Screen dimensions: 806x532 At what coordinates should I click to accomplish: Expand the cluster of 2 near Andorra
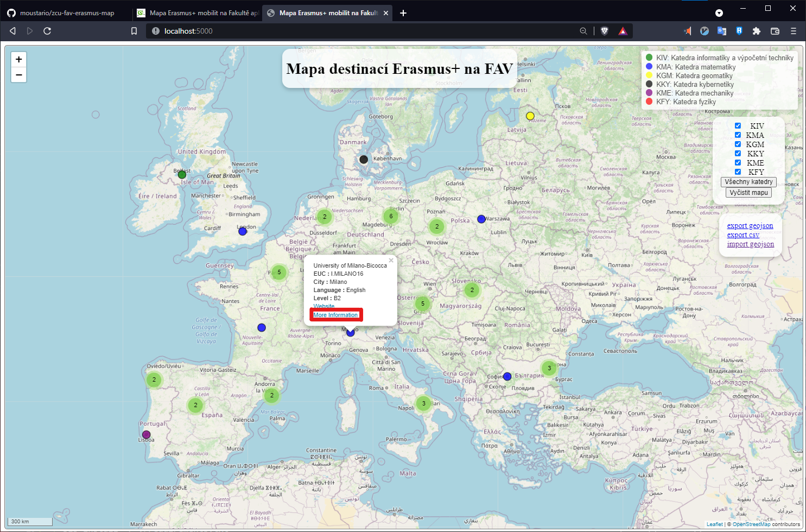[272, 395]
